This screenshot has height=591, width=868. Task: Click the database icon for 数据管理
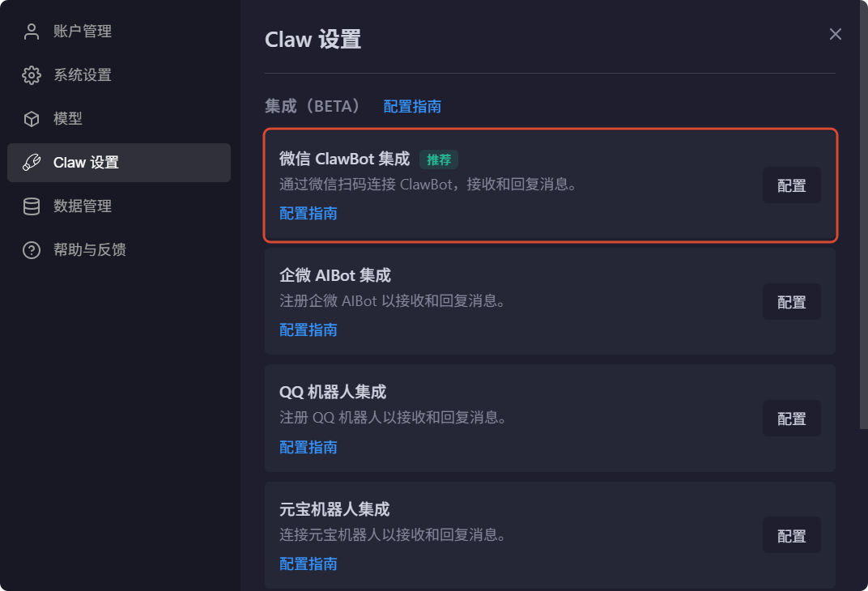tap(32, 206)
